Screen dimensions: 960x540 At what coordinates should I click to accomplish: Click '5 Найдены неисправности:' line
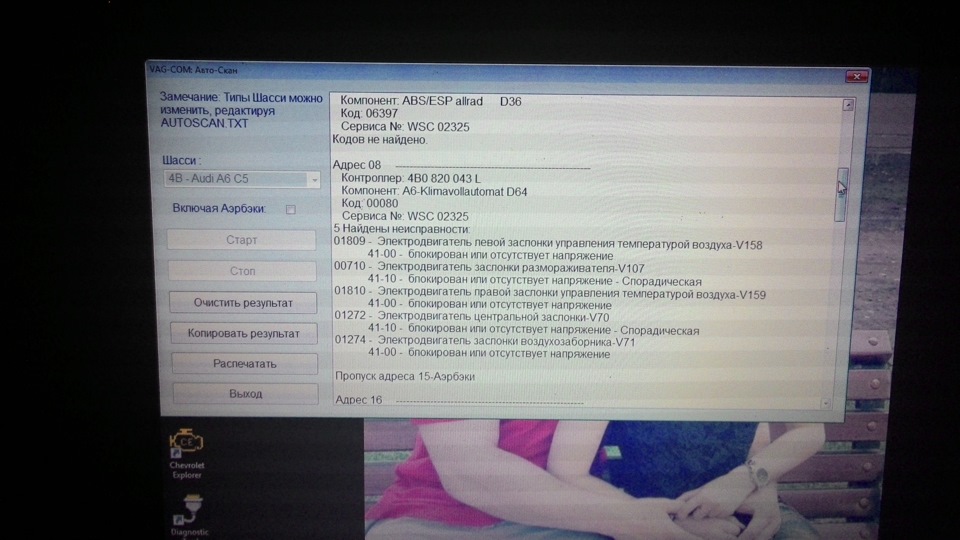[x=402, y=229]
